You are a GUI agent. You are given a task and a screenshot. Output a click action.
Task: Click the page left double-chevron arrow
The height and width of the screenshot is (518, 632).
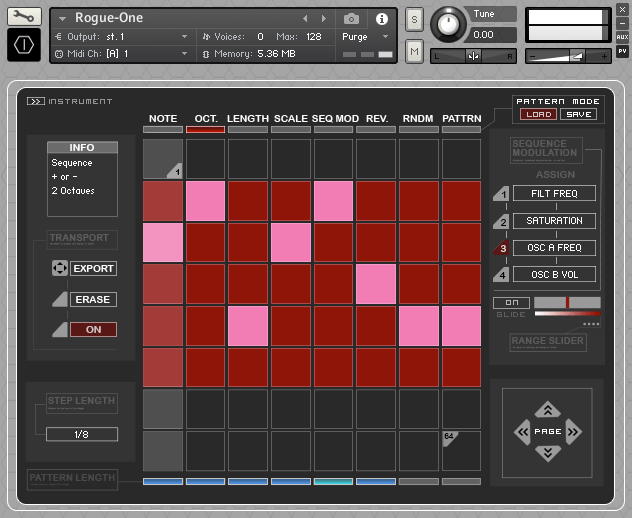pyautogui.click(x=522, y=432)
